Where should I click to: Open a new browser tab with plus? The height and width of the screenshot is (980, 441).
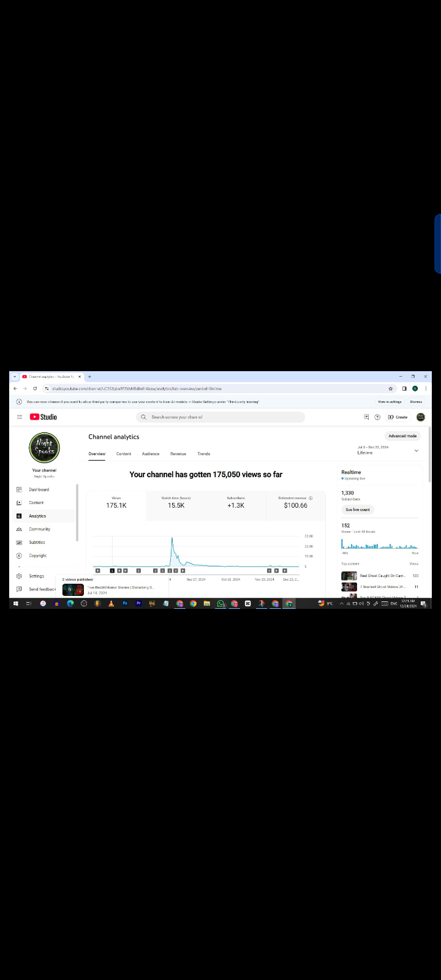click(x=89, y=377)
